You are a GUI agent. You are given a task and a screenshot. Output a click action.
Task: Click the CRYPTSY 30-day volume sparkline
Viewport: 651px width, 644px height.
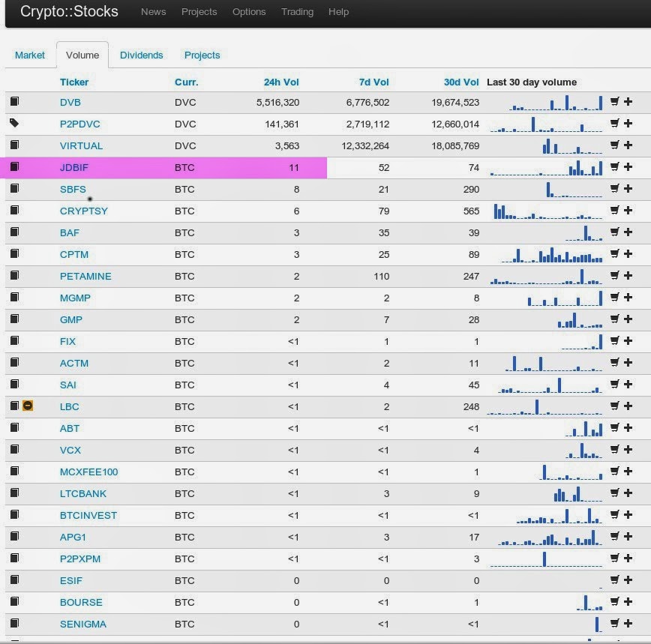(x=547, y=211)
